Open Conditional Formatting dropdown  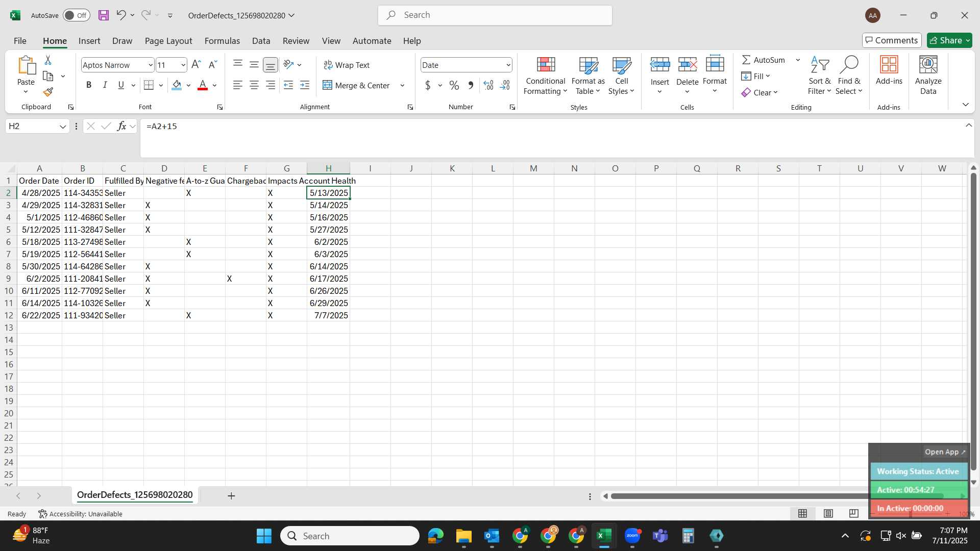[545, 76]
